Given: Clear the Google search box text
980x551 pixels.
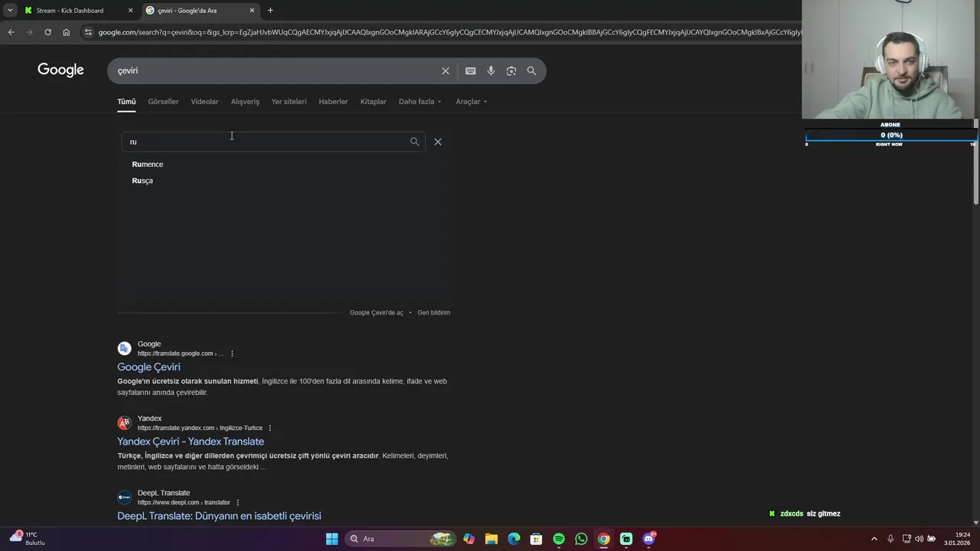Looking at the screenshot, I should tap(446, 70).
